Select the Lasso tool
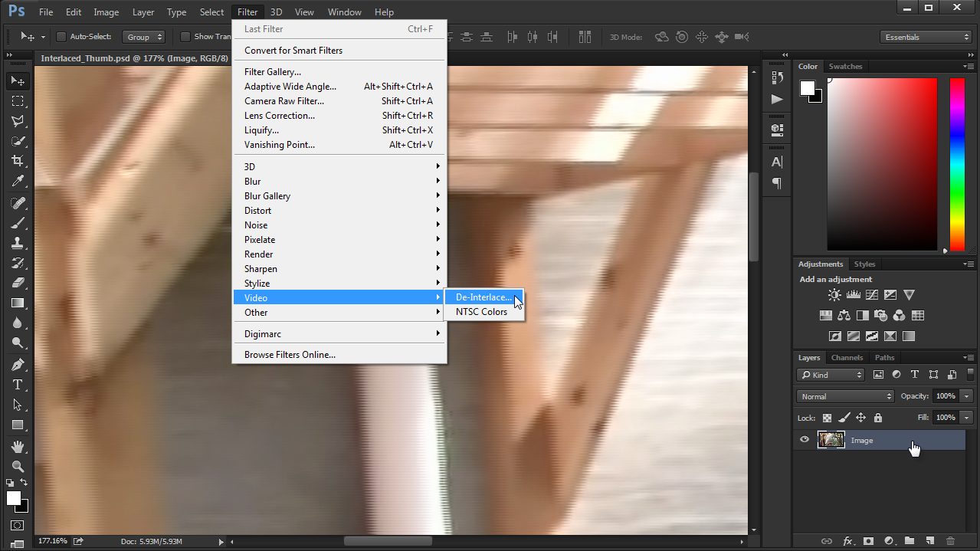Viewport: 980px width, 551px height. (x=17, y=121)
